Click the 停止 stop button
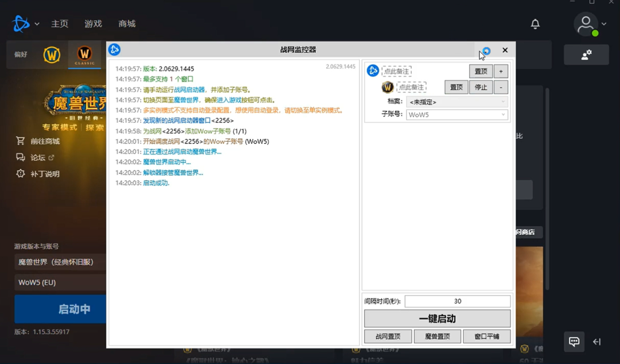 coord(481,87)
